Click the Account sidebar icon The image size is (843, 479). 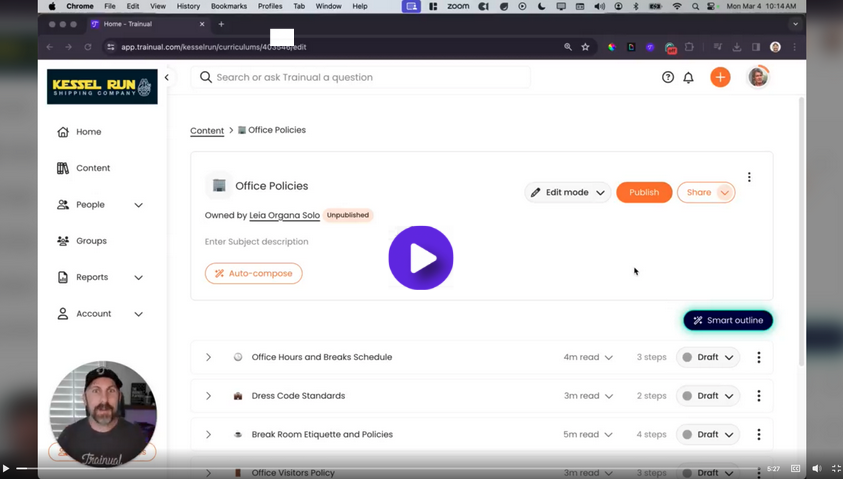point(63,314)
